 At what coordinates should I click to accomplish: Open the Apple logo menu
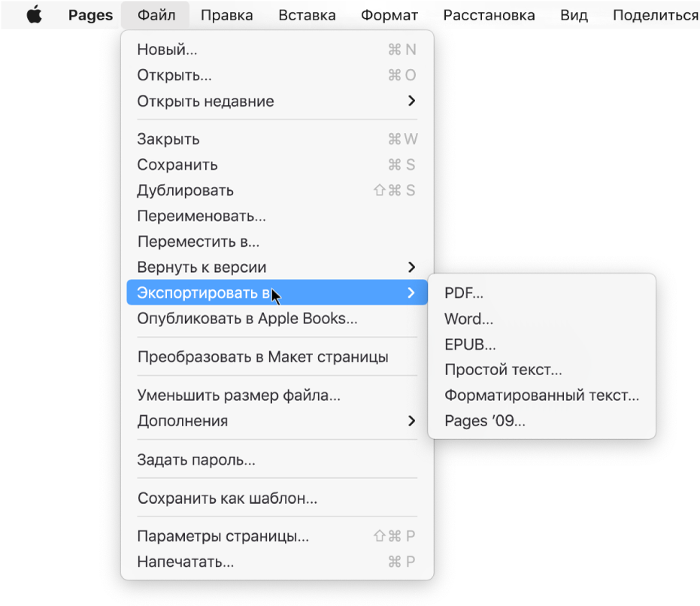[x=35, y=15]
